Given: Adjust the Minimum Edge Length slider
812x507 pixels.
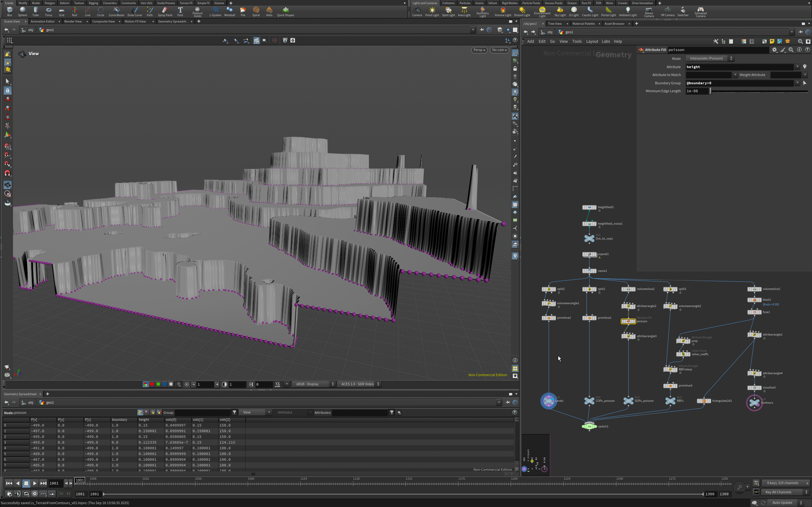Looking at the screenshot, I should pos(710,91).
